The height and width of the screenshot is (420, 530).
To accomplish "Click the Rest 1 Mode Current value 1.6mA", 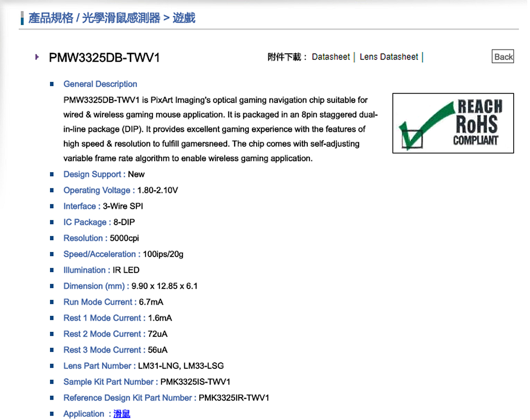I will tap(160, 318).
